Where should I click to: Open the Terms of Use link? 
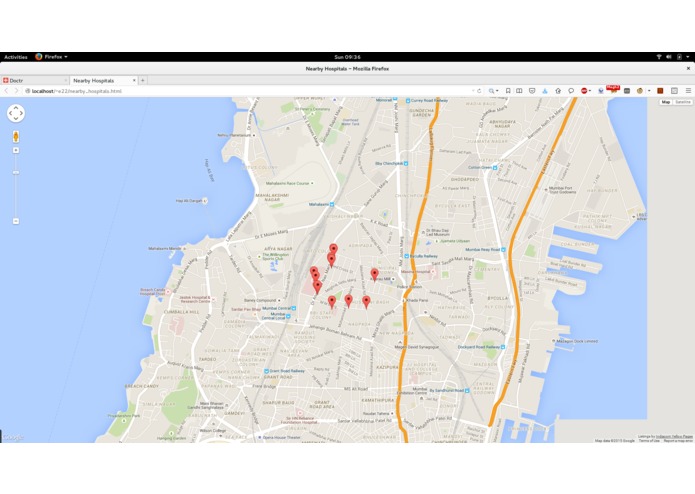(x=649, y=441)
